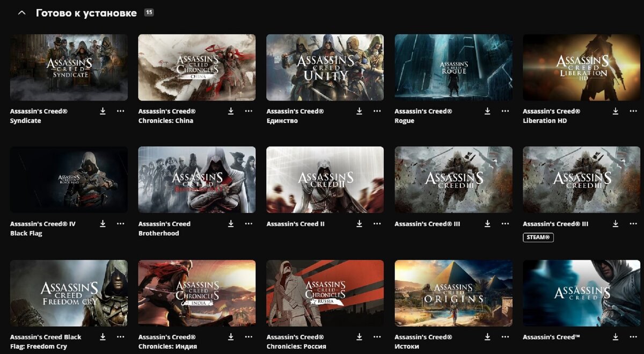Open more options for Assassin's Creed Истоки

click(x=505, y=337)
